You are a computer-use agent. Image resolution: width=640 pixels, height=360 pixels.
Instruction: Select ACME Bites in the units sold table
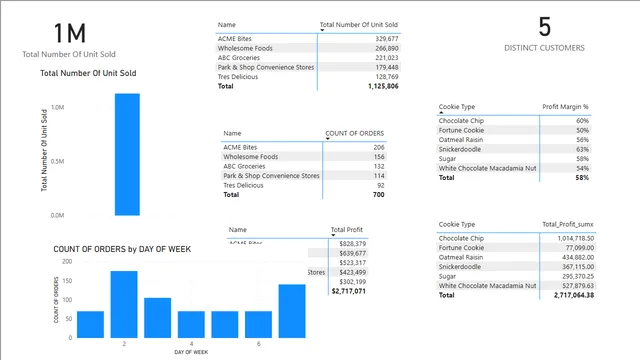coord(234,38)
